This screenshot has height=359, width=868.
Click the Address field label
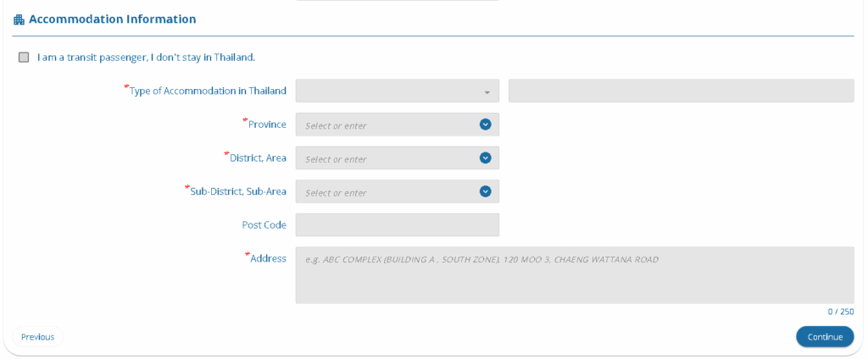[268, 258]
